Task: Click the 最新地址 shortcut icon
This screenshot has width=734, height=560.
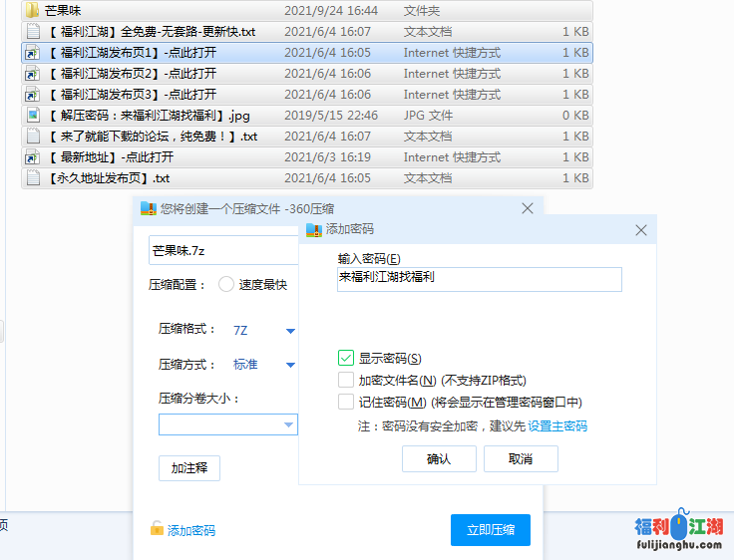Action: click(32, 157)
